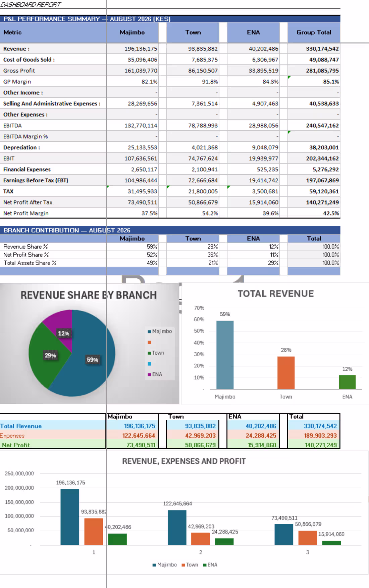Click the Town column header
Image resolution: width=369 pixels, height=588 pixels.
(x=193, y=32)
